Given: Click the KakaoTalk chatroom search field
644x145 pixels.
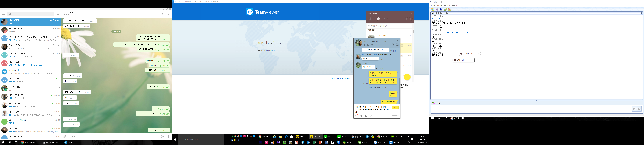Looking at the screenshot, I should coord(390,26).
